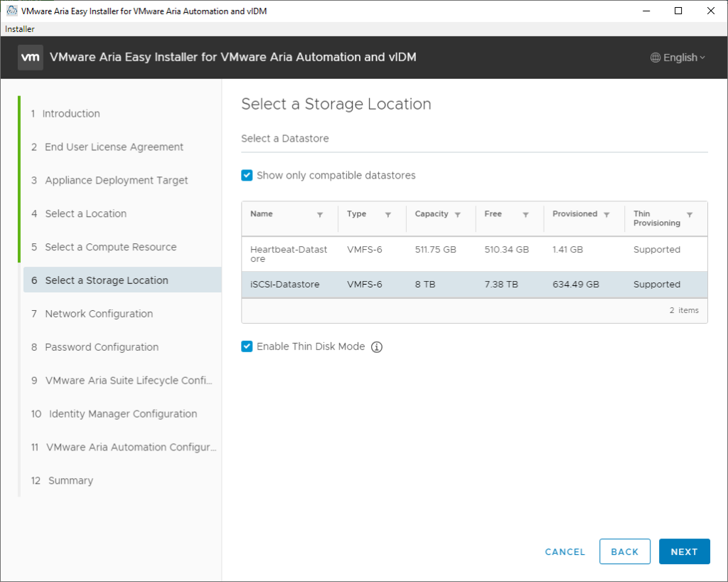Viewport: 728px width, 582px height.
Task: Open the English language dropdown
Action: pos(678,58)
